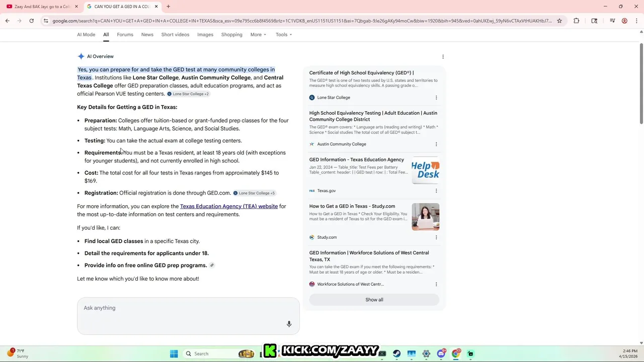The image size is (644, 362).
Task: Switch to Short videos search tab
Action: click(x=175, y=35)
